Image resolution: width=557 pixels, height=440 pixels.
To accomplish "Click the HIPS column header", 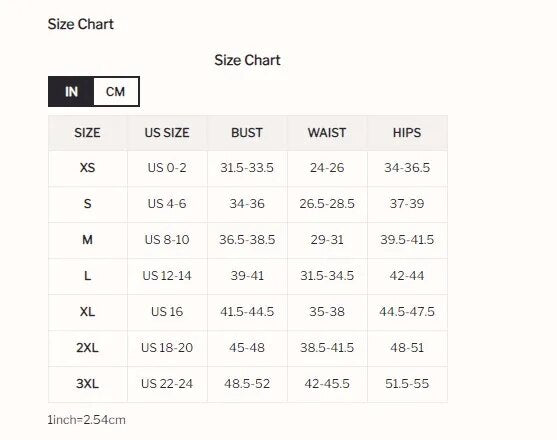I will click(407, 133).
